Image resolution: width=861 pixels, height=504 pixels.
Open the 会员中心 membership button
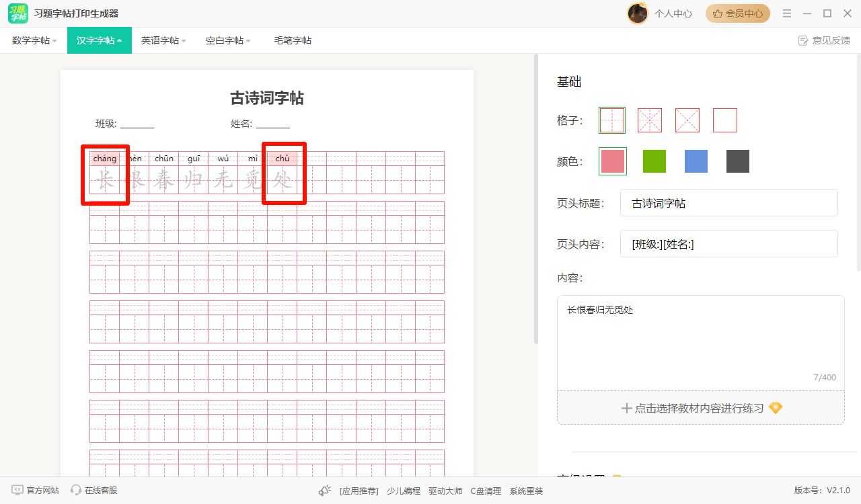738,13
